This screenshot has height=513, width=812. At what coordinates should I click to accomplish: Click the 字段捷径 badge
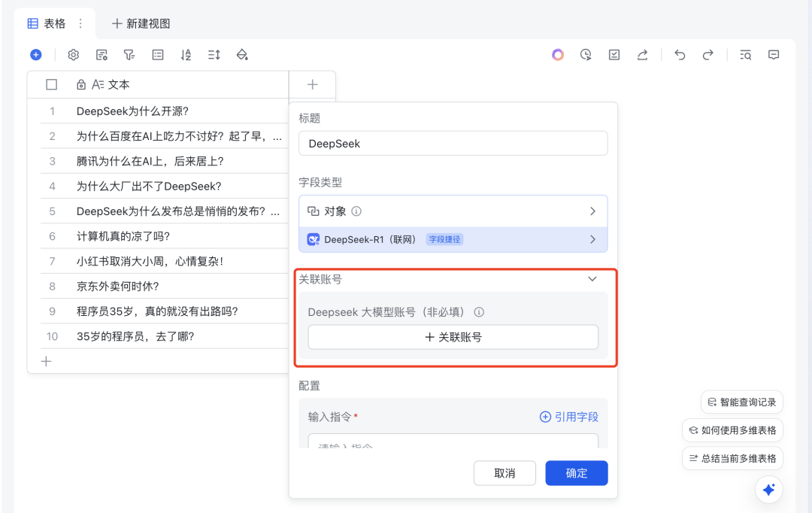[444, 239]
